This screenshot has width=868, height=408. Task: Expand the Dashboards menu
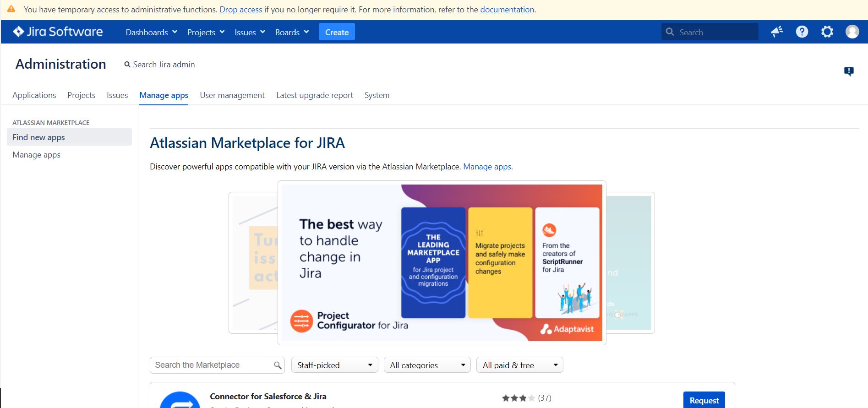tap(151, 32)
